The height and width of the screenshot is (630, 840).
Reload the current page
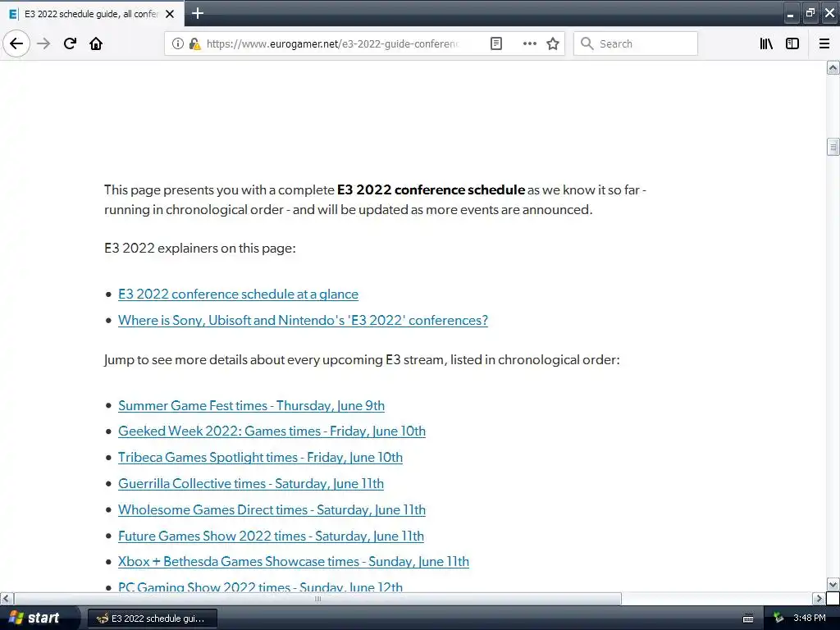(71, 43)
